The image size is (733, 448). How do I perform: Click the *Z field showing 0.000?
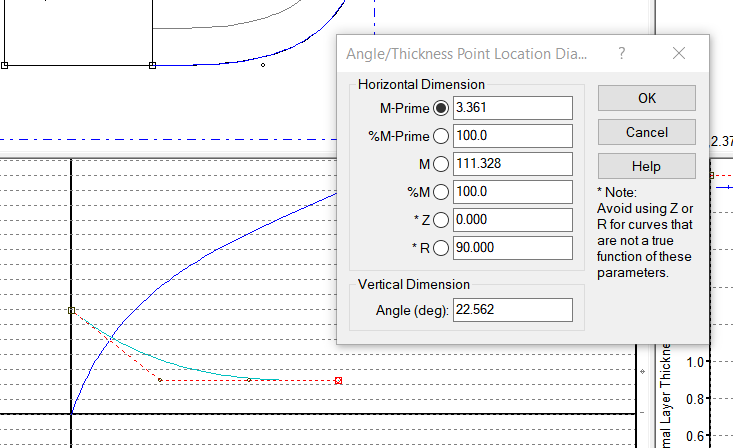click(x=512, y=220)
